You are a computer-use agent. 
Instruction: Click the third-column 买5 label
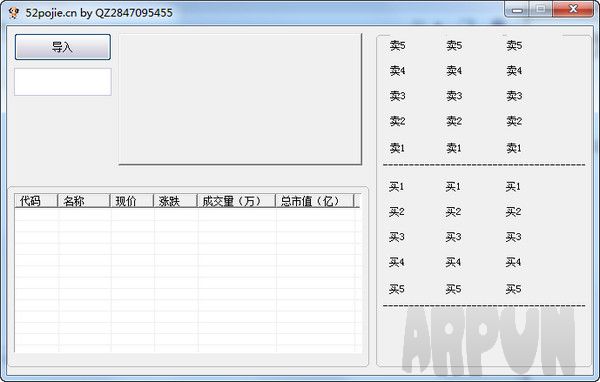(x=513, y=289)
